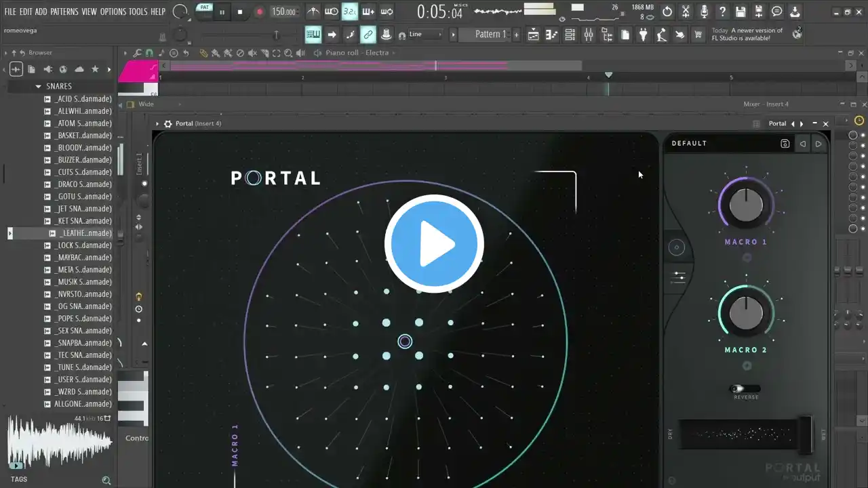
Task: Toggle the link/multilink controllers icon
Action: click(368, 35)
